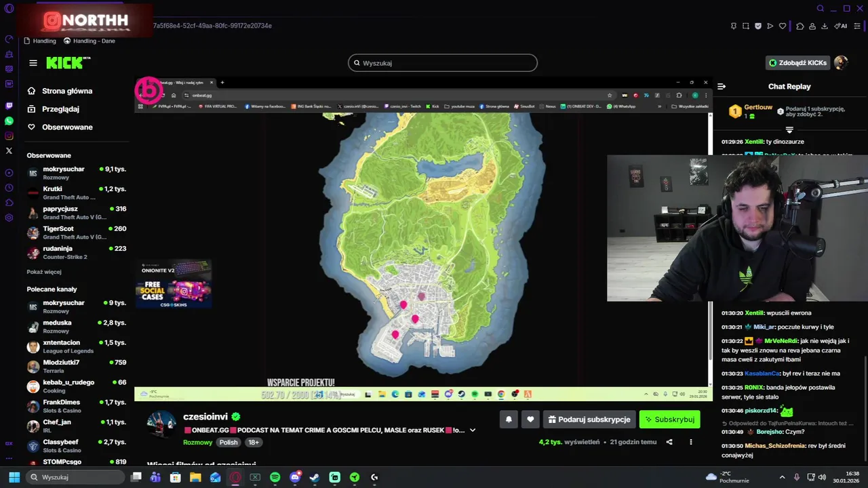Open Opera sidebar settings gear
The height and width of the screenshot is (488, 868).
click(x=9, y=218)
